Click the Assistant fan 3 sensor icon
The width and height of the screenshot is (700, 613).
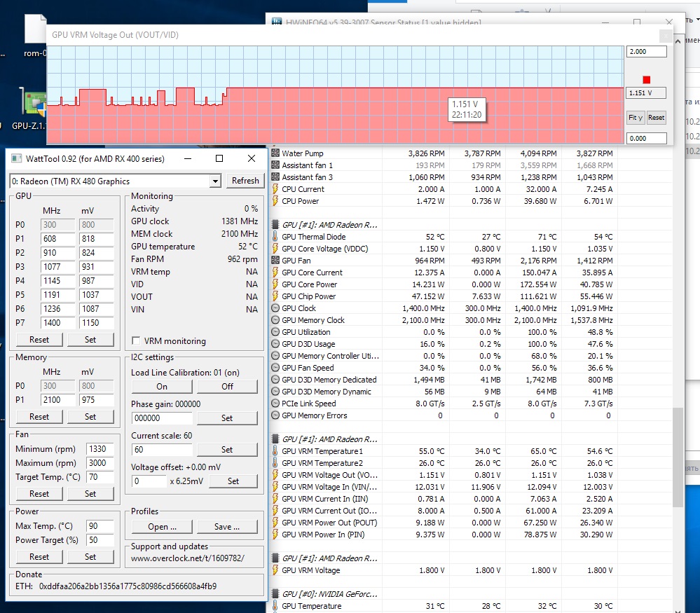[275, 177]
